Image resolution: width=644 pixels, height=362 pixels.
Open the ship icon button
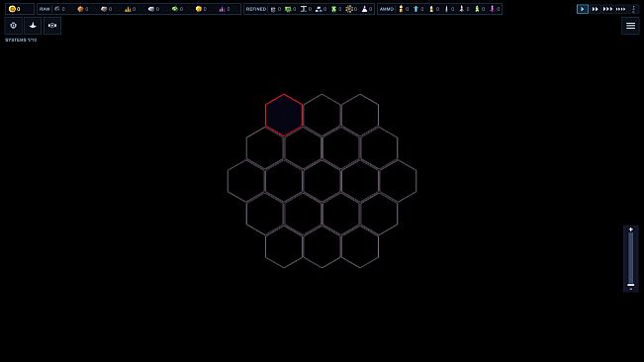point(33,26)
